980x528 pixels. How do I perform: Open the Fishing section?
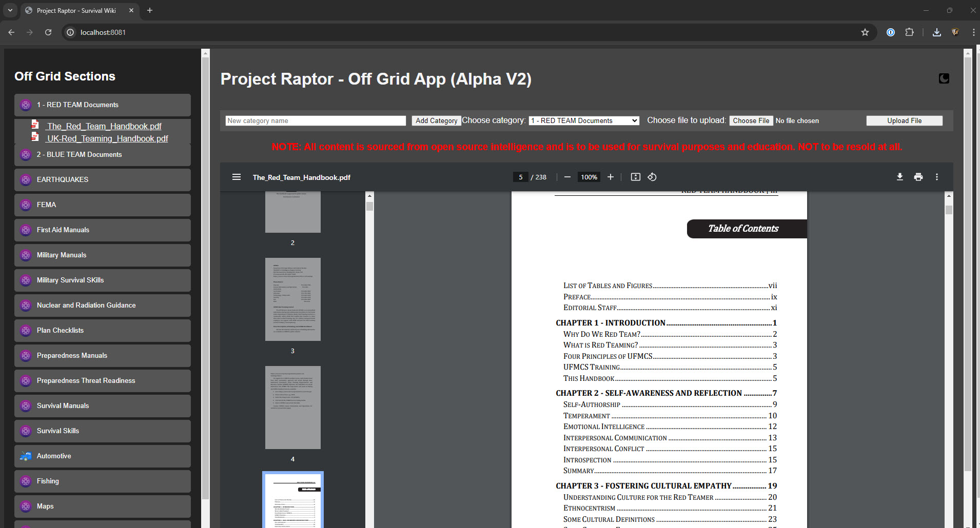(x=103, y=481)
